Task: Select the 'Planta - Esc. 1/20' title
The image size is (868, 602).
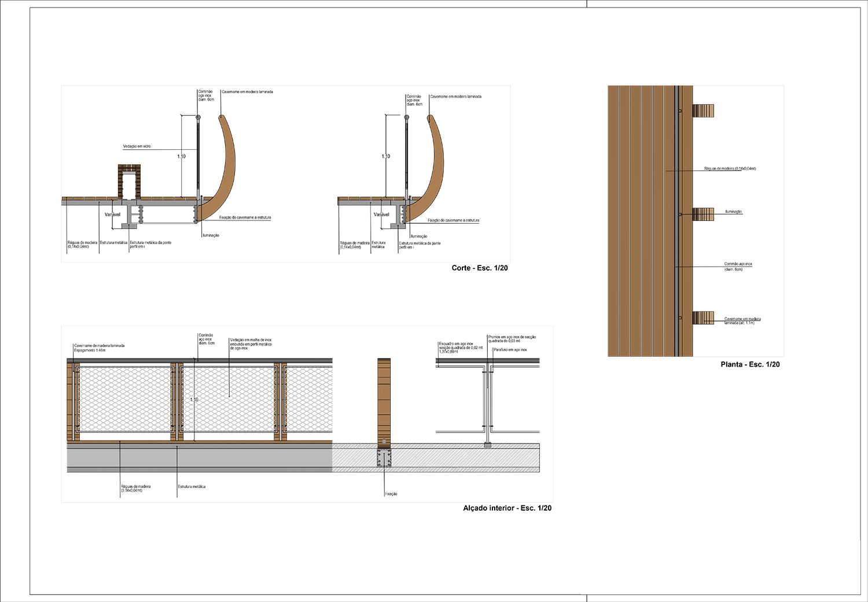Action: pos(750,364)
